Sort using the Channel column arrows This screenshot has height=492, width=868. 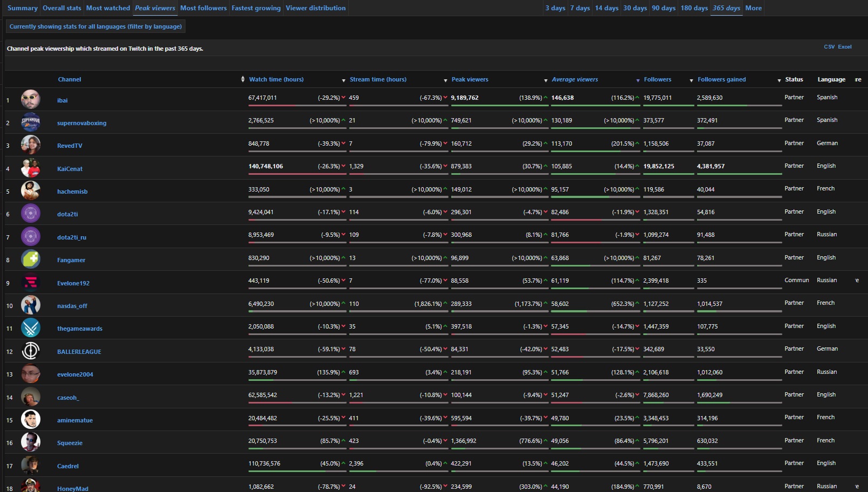click(243, 79)
